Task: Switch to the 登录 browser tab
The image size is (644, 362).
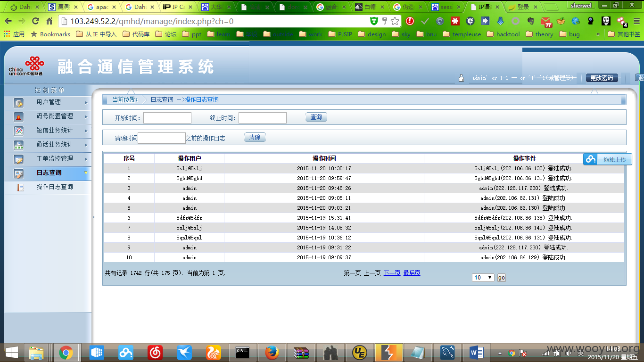Action: coord(523,7)
